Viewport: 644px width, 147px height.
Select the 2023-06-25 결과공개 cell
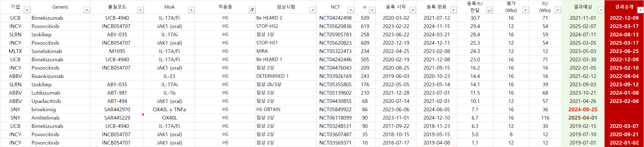tap(624, 51)
